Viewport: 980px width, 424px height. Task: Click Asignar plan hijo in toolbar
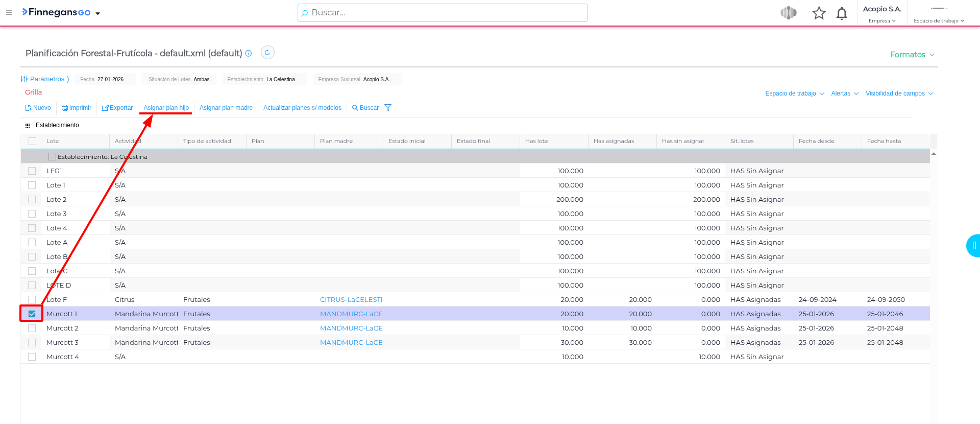click(x=166, y=108)
